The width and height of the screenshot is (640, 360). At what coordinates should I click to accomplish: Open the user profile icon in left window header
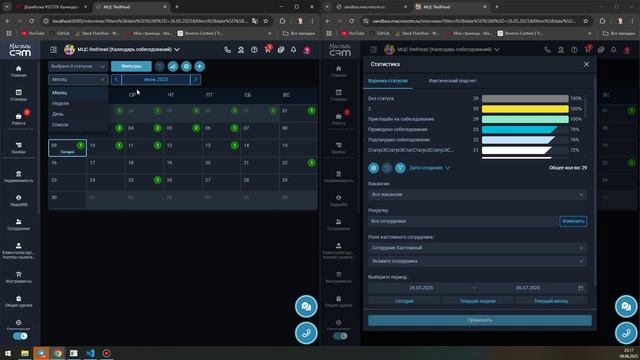[x=241, y=50]
